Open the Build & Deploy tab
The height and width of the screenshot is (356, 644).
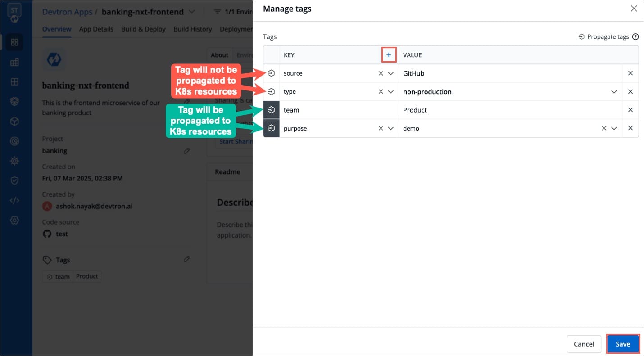pos(144,29)
